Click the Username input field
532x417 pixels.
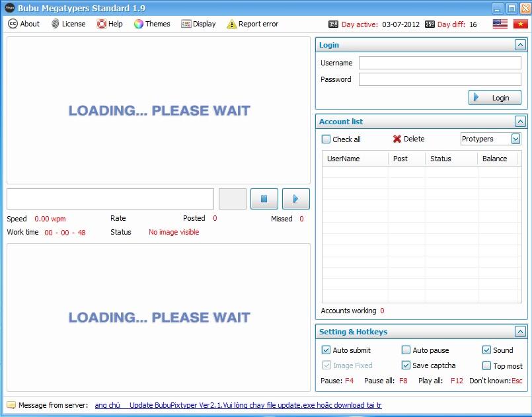pyautogui.click(x=439, y=62)
